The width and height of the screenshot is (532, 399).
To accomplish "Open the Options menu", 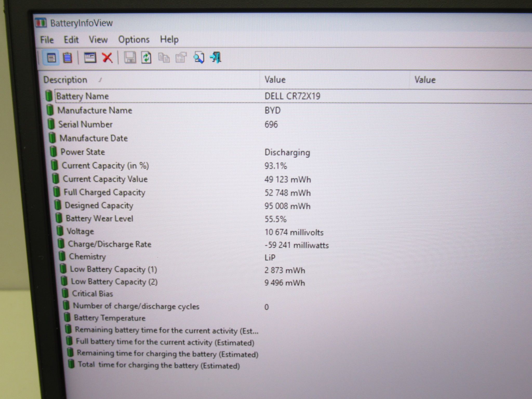I will (x=134, y=39).
